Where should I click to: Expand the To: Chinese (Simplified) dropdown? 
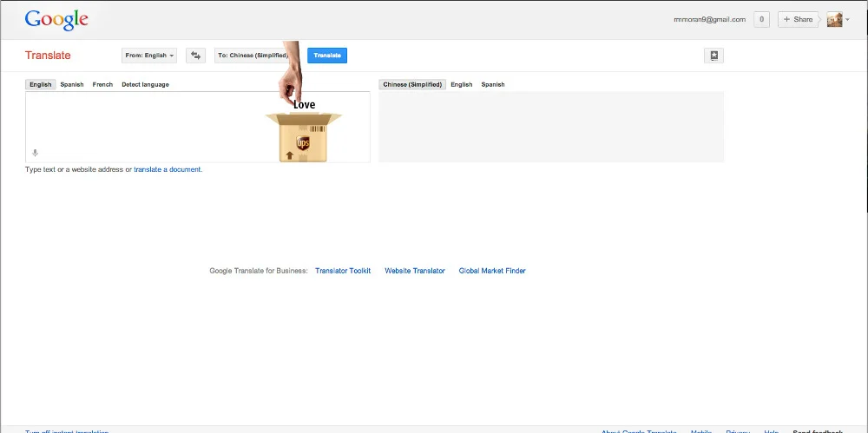tap(253, 56)
